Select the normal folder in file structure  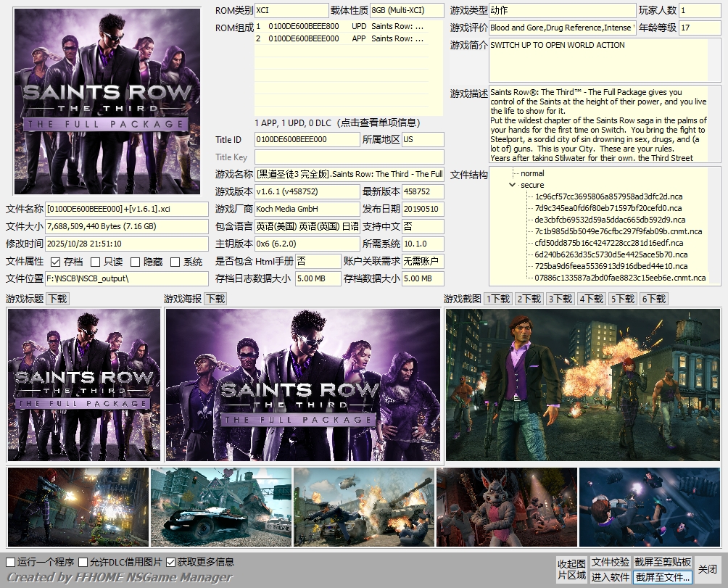click(x=531, y=173)
